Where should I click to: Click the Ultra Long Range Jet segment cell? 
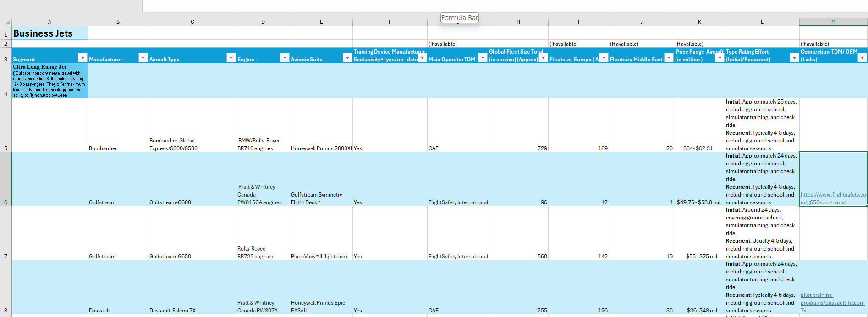click(49, 81)
